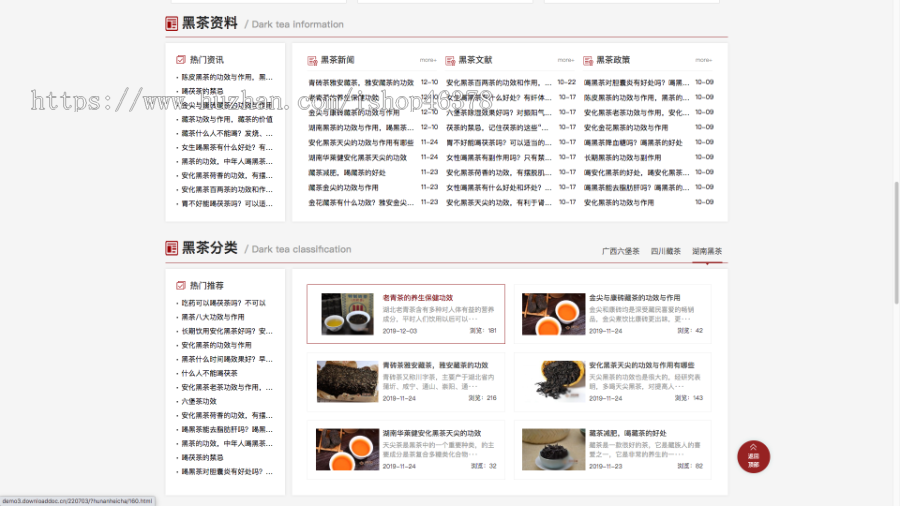900x506 pixels.
Task: Open more links for 黑茶文献
Action: point(565,60)
